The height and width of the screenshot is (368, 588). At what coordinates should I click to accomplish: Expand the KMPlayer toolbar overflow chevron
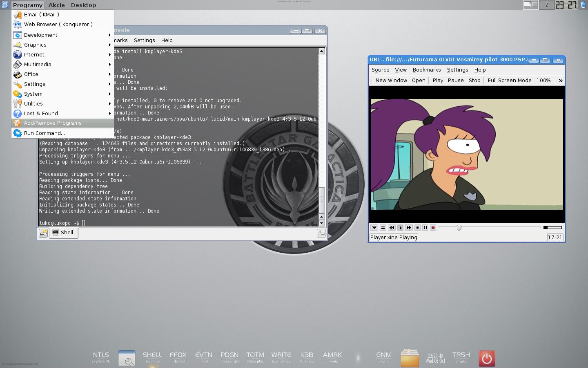tap(560, 81)
